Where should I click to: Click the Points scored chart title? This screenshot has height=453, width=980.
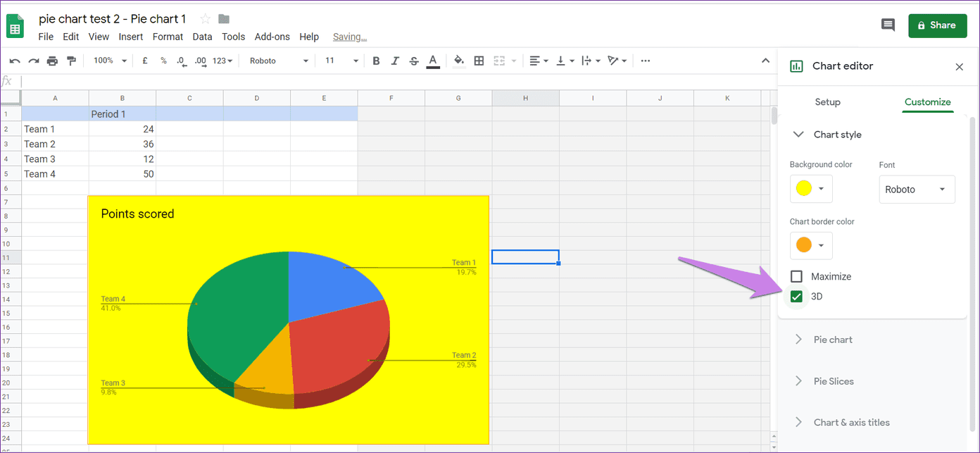(137, 213)
